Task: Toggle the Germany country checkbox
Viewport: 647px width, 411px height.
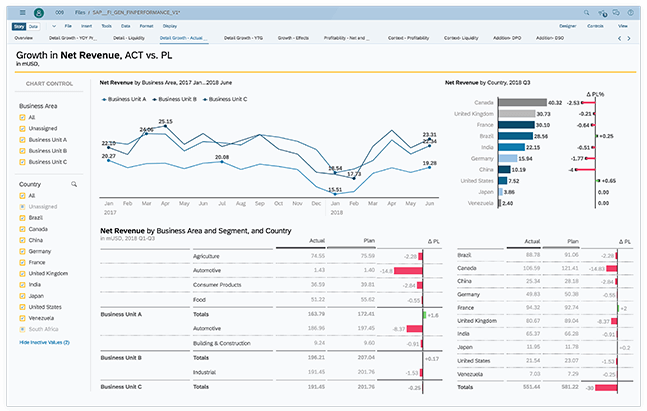Action: pos(23,250)
